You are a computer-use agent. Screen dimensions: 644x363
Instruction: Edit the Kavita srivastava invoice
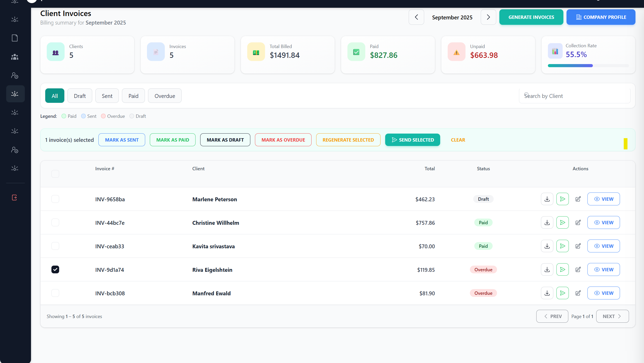pyautogui.click(x=578, y=246)
